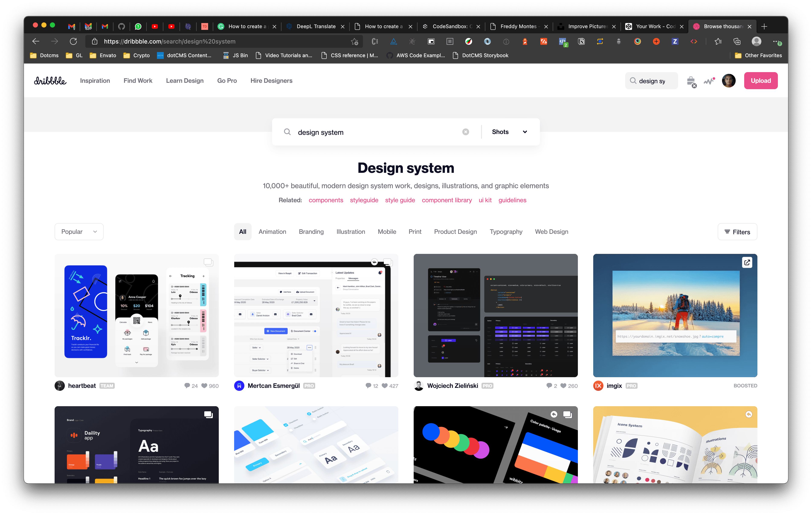Clear the design system search field
812x515 pixels.
coord(465,132)
